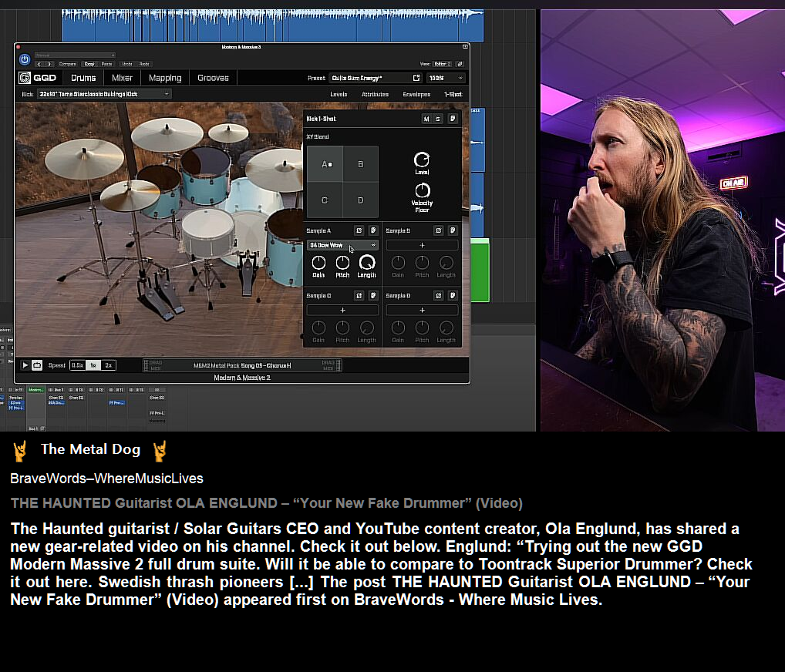
Task: Open the 100% zoom dropdown
Action: (446, 78)
